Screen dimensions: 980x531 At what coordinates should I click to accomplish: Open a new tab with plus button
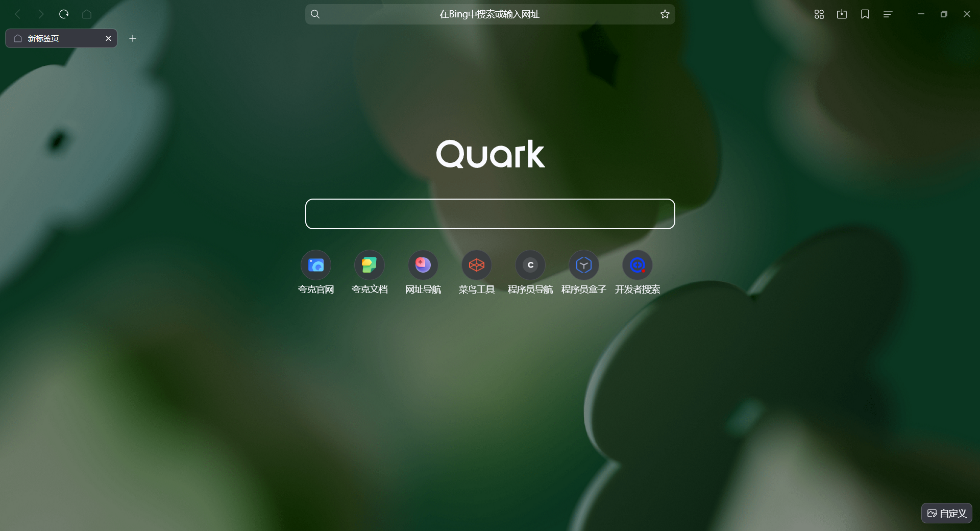click(x=133, y=38)
